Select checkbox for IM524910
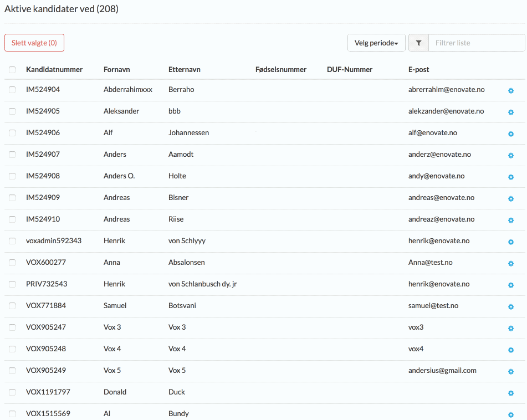The height and width of the screenshot is (420, 527). pyautogui.click(x=12, y=219)
